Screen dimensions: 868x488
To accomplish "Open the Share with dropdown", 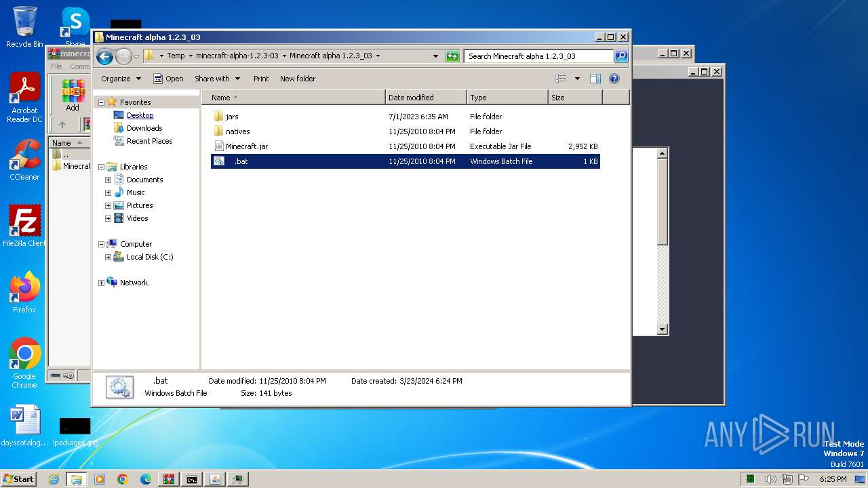I will (217, 79).
